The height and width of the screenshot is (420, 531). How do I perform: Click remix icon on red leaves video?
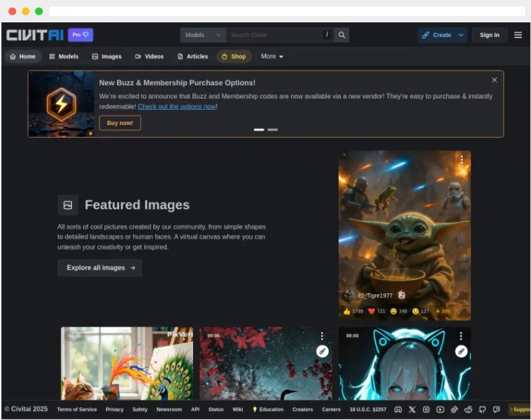pos(323,352)
